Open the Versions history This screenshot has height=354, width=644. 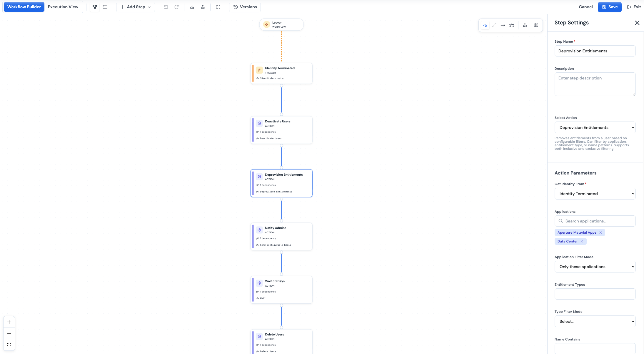tap(245, 7)
